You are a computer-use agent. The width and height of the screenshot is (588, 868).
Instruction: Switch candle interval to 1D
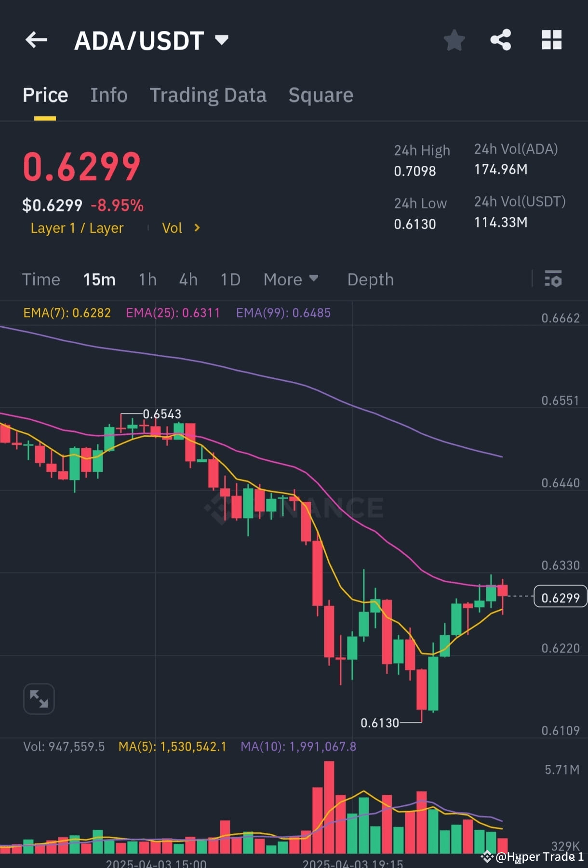230,280
